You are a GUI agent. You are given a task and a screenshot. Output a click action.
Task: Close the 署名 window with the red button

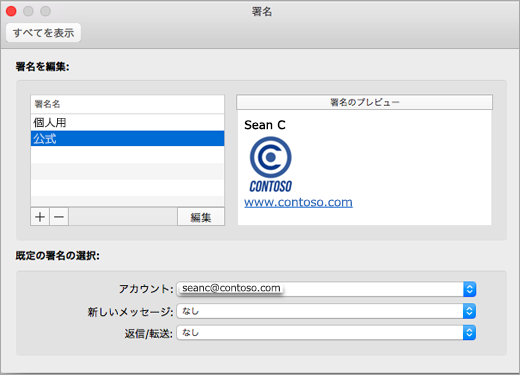point(11,11)
